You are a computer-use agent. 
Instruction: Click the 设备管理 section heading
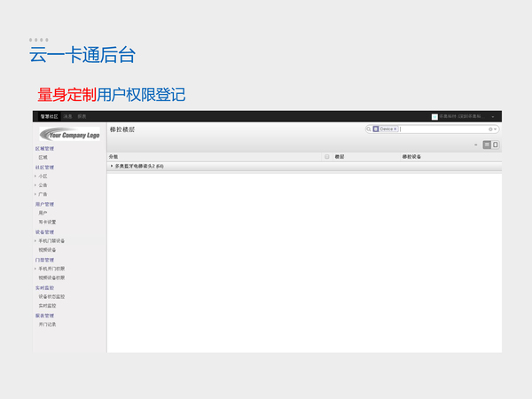pos(45,232)
